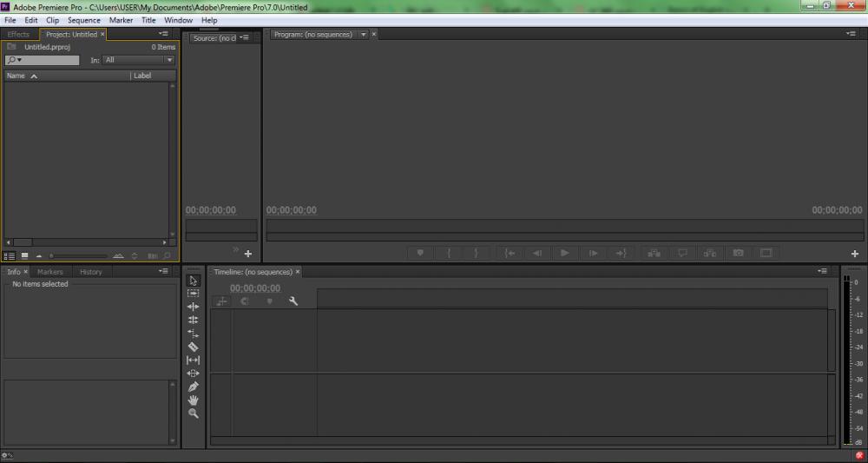The width and height of the screenshot is (868, 463).
Task: Toggle snap in the Timeline panel
Action: 246,301
